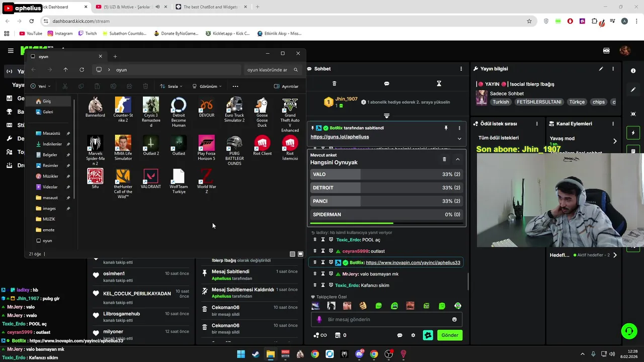644x362 pixels.
Task: Select the MMA Life Simulator icon
Action: (x=123, y=148)
